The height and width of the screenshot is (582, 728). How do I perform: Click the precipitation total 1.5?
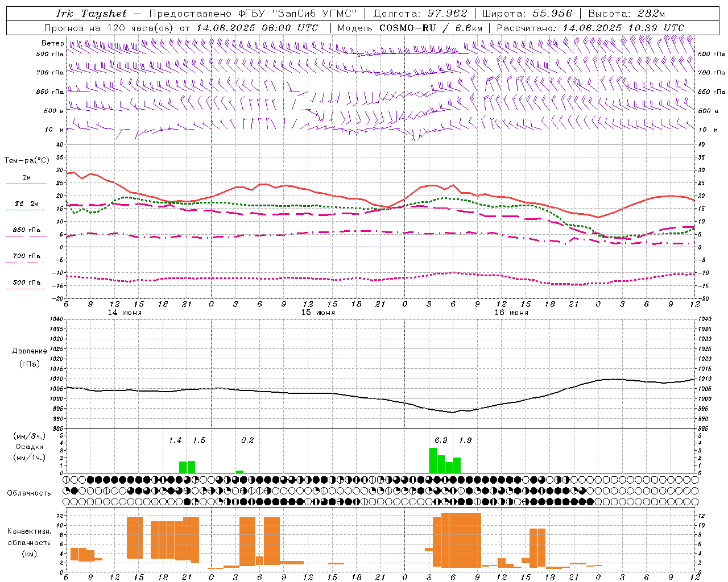pyautogui.click(x=199, y=440)
